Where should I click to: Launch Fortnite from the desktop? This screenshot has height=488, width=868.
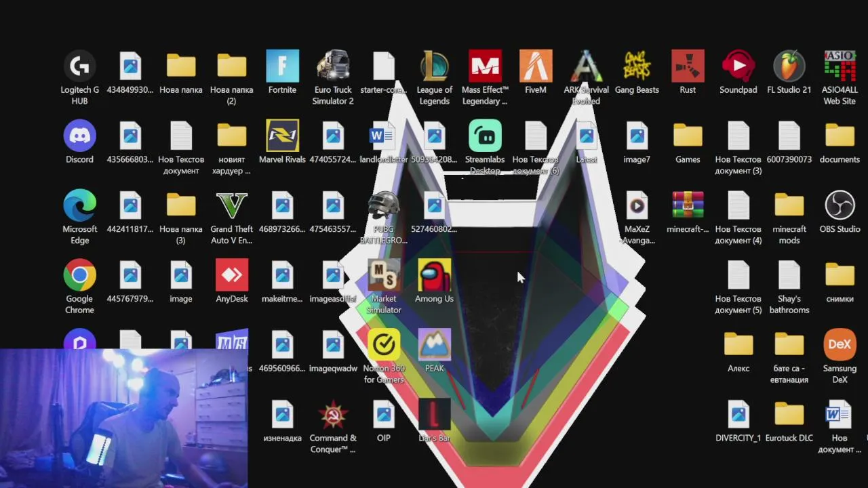coord(282,72)
